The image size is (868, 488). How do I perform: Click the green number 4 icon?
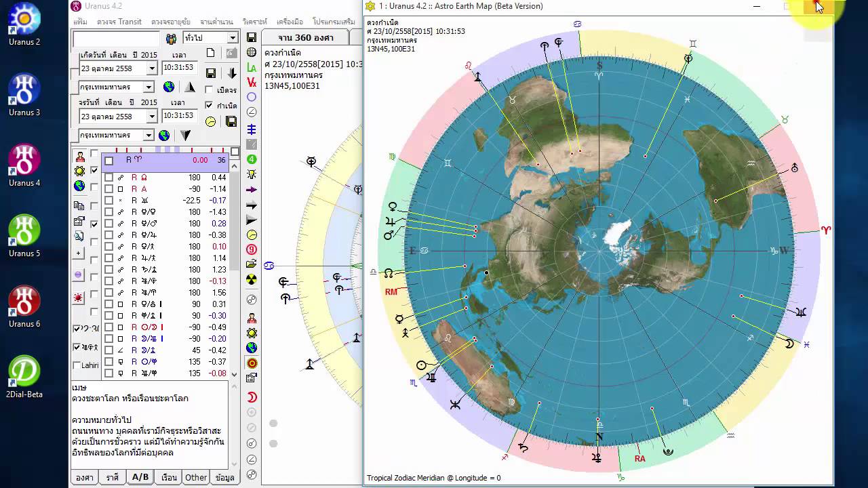252,159
